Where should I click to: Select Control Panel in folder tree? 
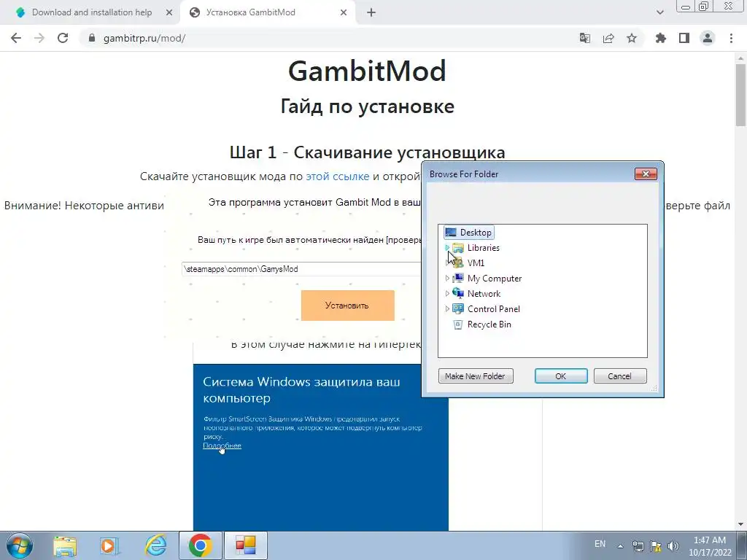coord(494,308)
